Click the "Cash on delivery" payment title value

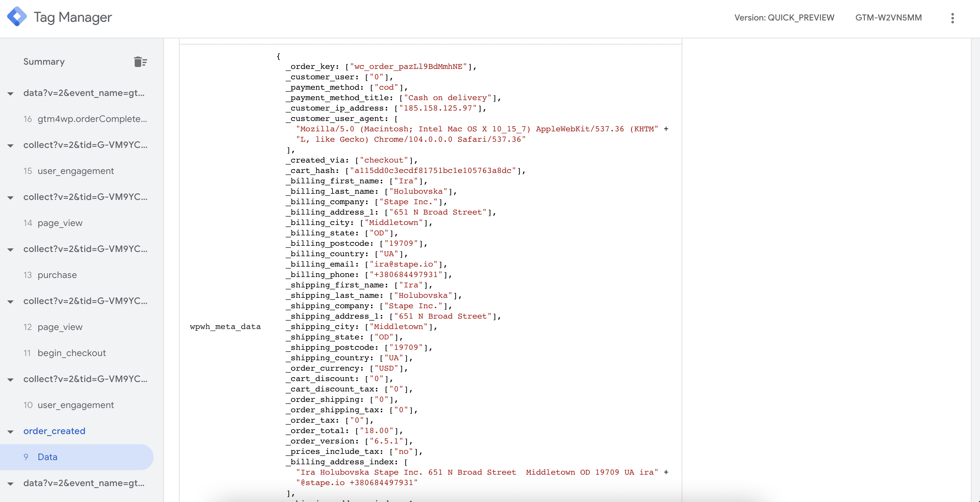pyautogui.click(x=447, y=98)
